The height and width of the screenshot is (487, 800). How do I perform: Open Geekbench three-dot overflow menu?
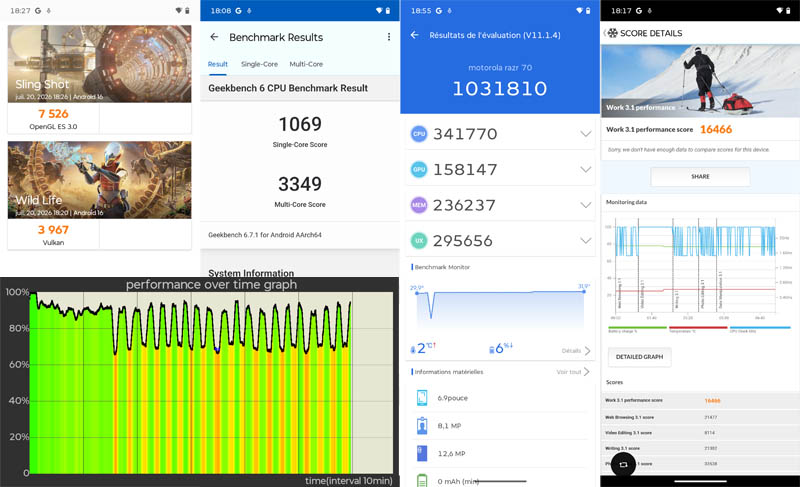tap(389, 37)
